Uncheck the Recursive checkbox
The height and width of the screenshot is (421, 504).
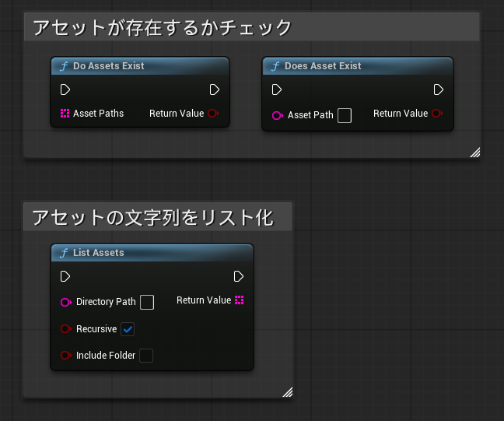(128, 329)
